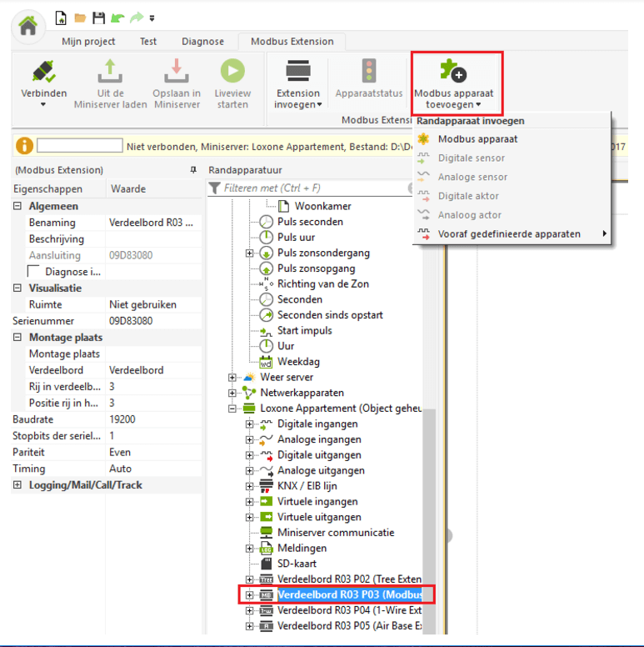Click the new document icon in quick toolbar

pos(62,18)
